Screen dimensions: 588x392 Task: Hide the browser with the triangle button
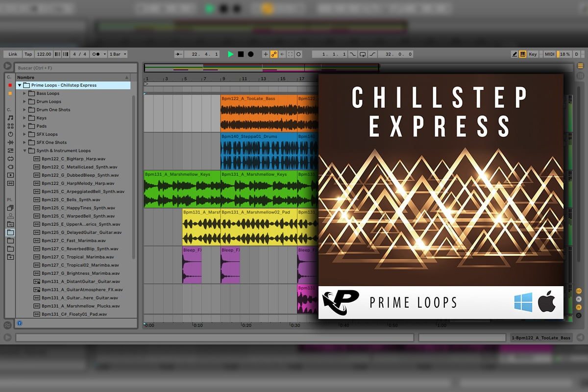point(7,66)
